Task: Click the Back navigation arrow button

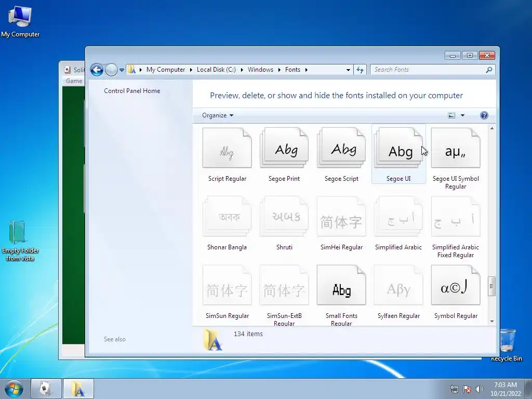Action: 97,70
